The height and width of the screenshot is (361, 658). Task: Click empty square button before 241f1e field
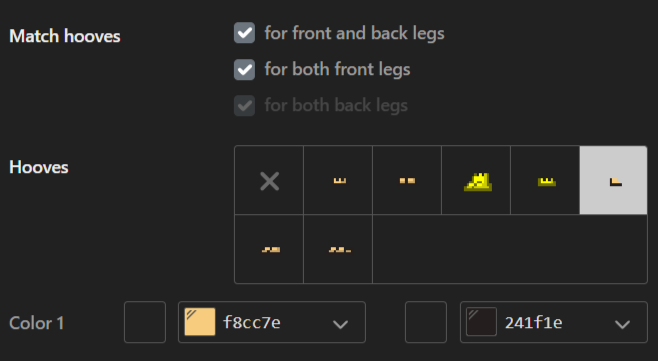[426, 322]
